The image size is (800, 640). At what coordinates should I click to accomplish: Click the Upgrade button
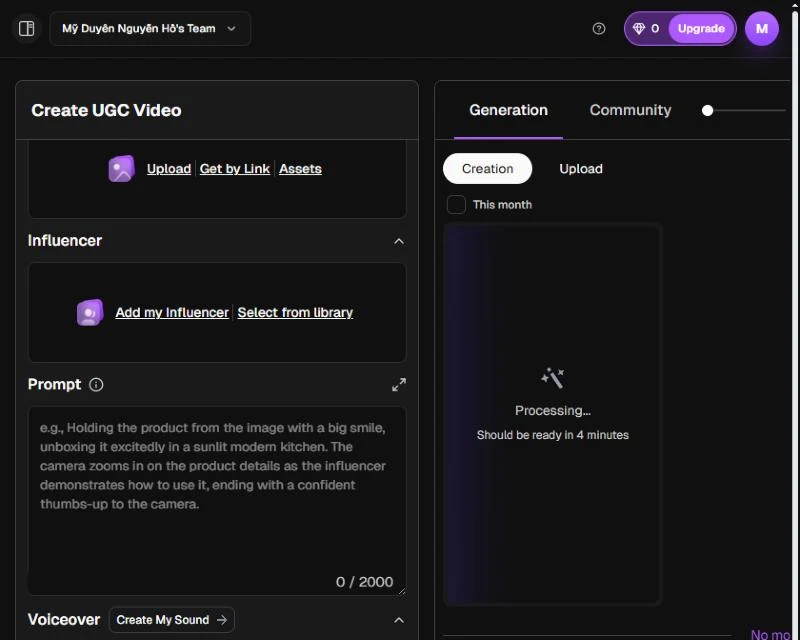(x=702, y=29)
